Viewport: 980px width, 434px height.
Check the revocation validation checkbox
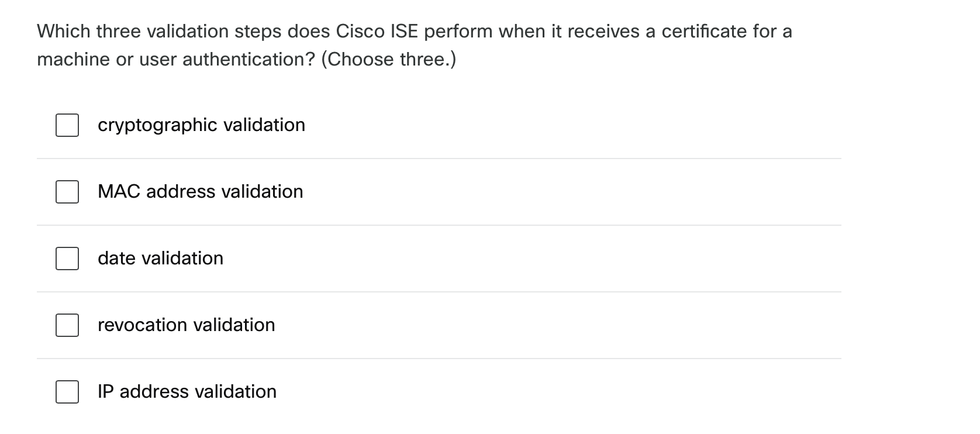pyautogui.click(x=67, y=325)
